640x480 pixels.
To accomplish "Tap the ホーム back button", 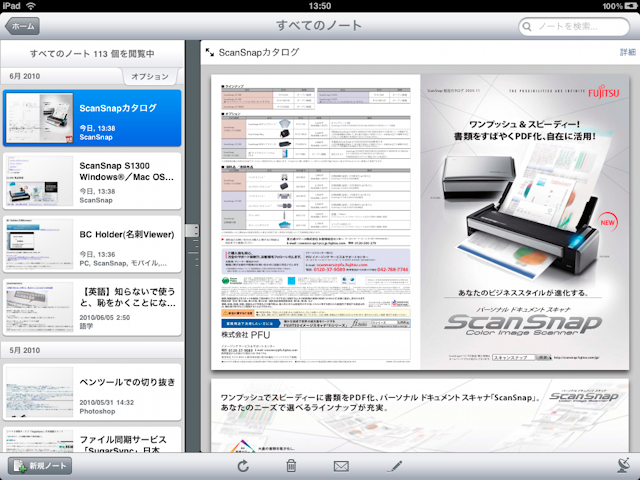I will (x=22, y=26).
